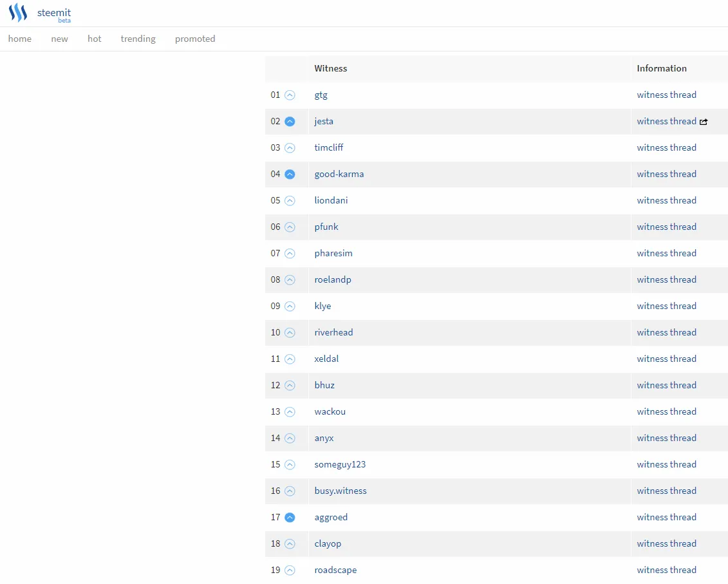Upvote witness liondani
This screenshot has height=584, width=728.
[x=290, y=201]
